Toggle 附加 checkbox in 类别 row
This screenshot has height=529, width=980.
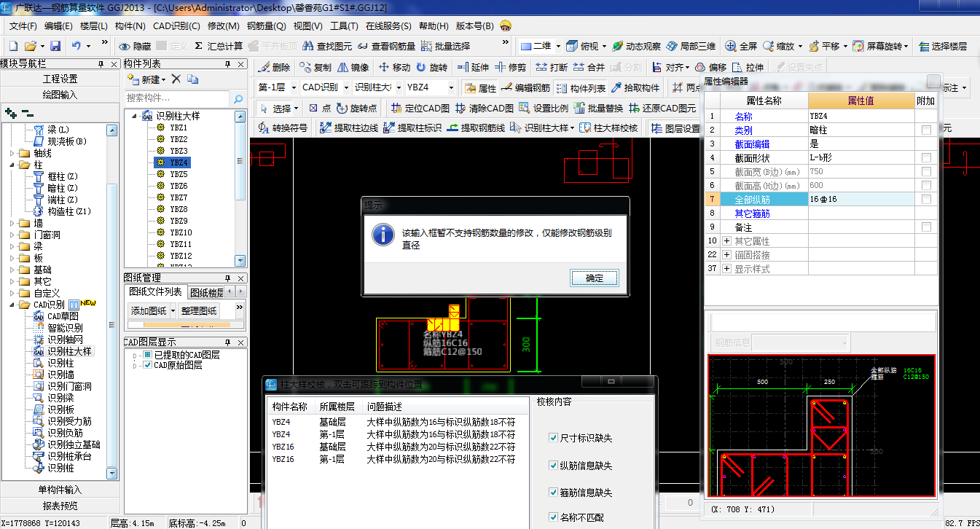point(926,130)
